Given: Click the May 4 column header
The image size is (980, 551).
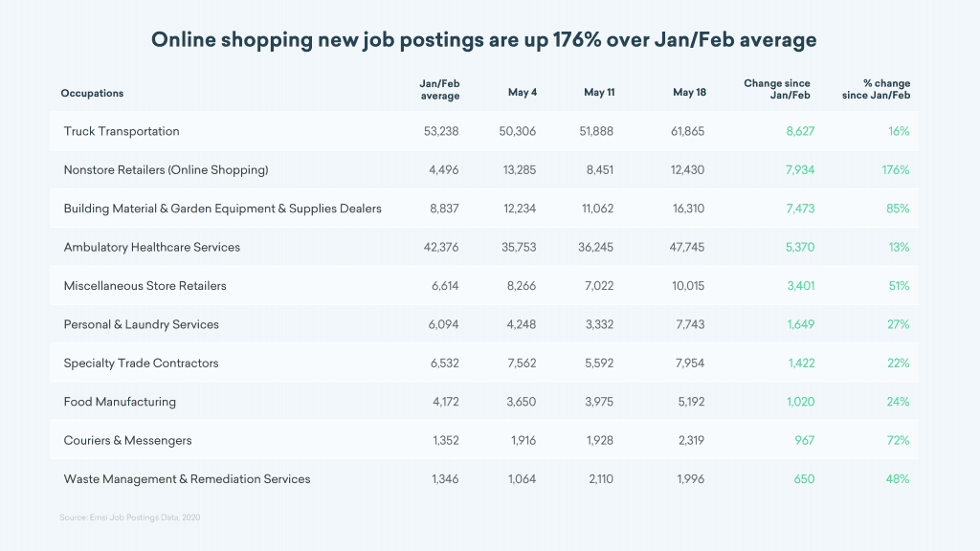Looking at the screenshot, I should tap(523, 93).
